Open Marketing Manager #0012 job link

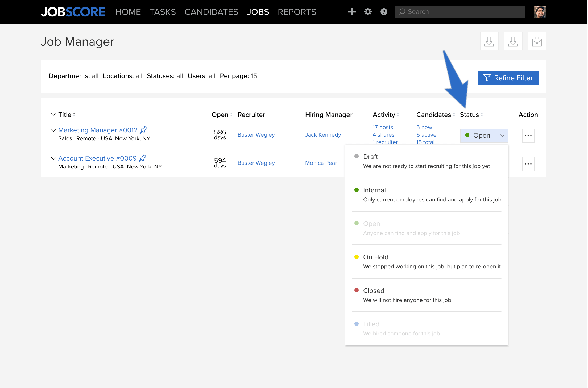coord(98,130)
